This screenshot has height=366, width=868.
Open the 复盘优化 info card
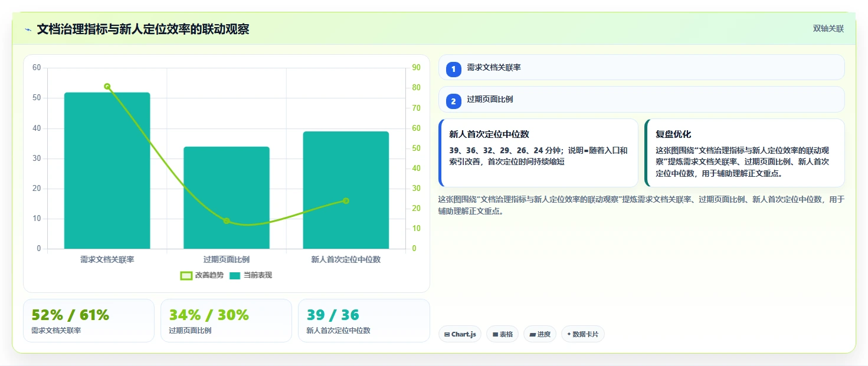point(745,153)
